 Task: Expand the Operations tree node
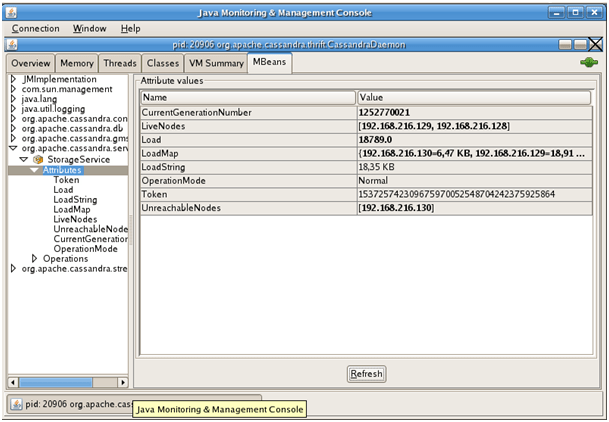pyautogui.click(x=34, y=259)
